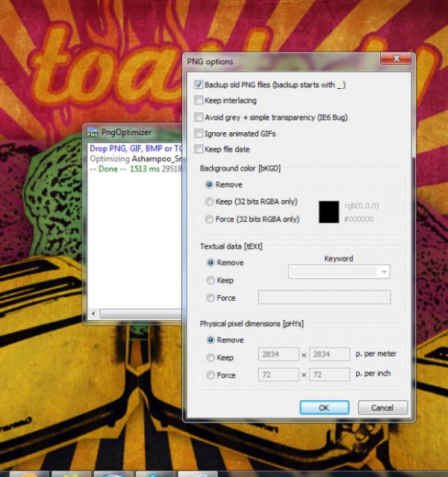Click the #000000 hex color value
448x477 pixels.
(358, 219)
